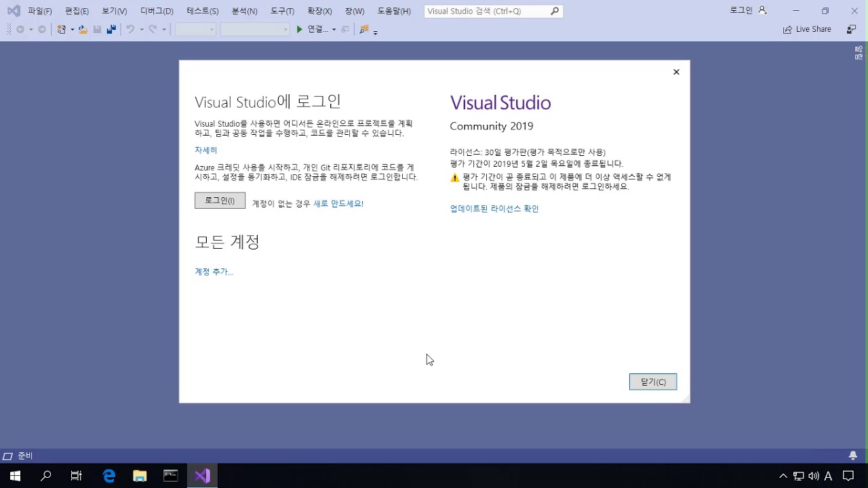Screen dimensions: 868x488
Task: Open the toolbar overflow options arrow
Action: point(375,32)
